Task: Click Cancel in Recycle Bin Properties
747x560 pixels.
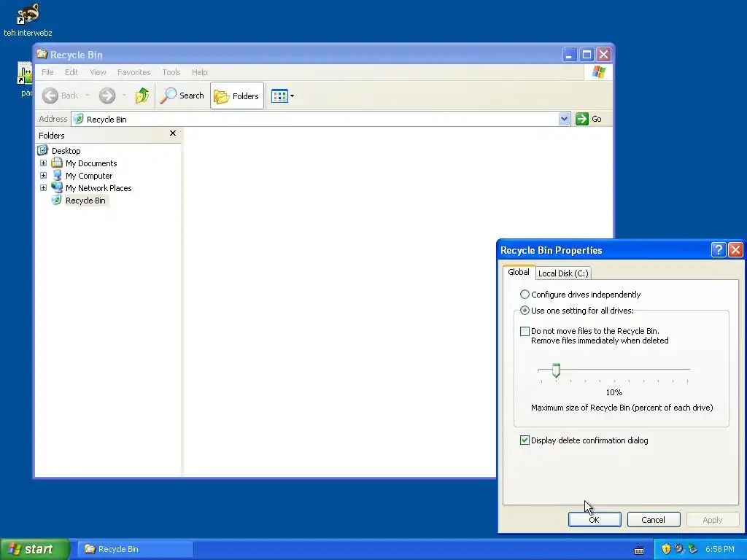Action: tap(653, 520)
